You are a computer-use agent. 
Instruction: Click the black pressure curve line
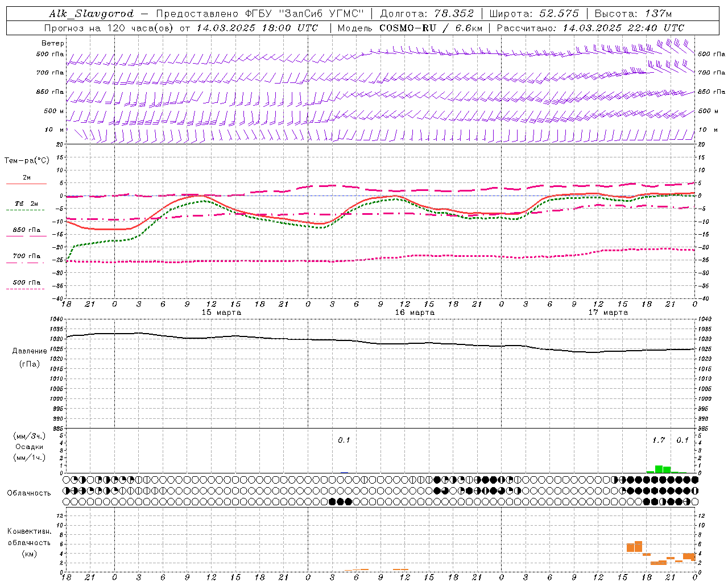[380, 343]
